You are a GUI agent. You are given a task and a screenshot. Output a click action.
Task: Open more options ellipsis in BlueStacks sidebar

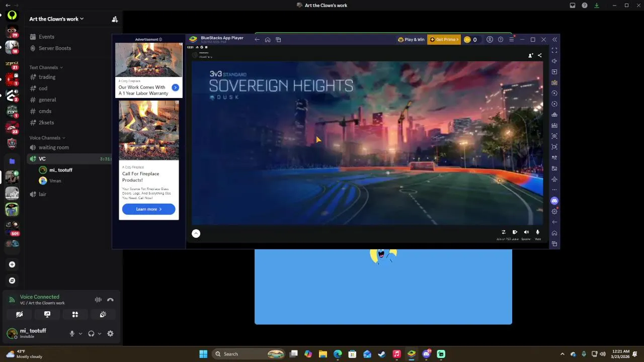point(554,190)
